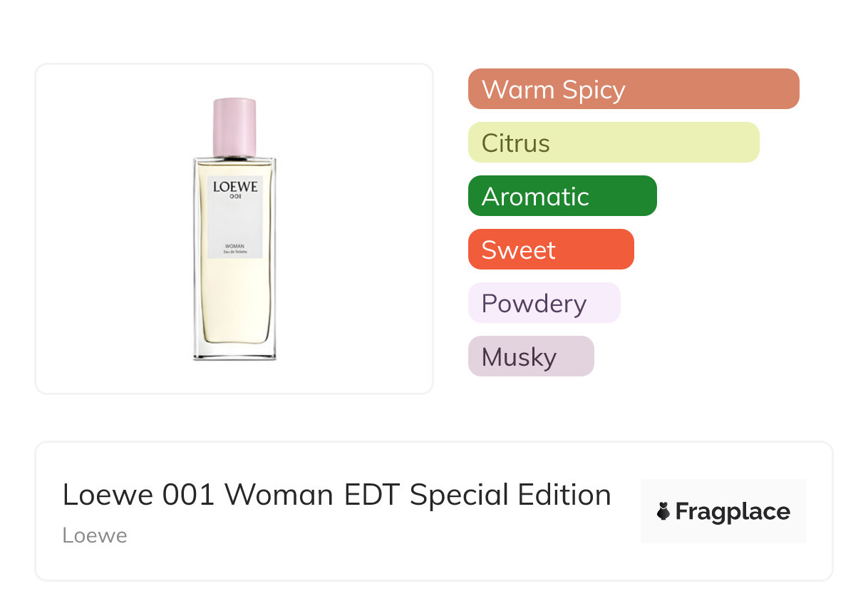The width and height of the screenshot is (868, 616).
Task: Select the Warm Spicy accord bar
Action: point(633,89)
